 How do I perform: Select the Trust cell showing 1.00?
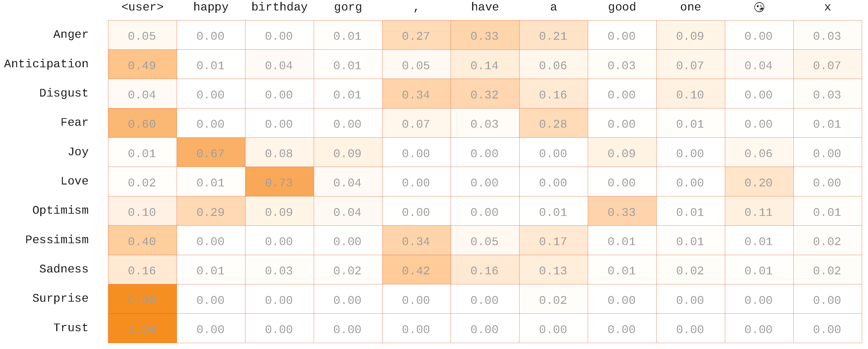pyautogui.click(x=142, y=329)
